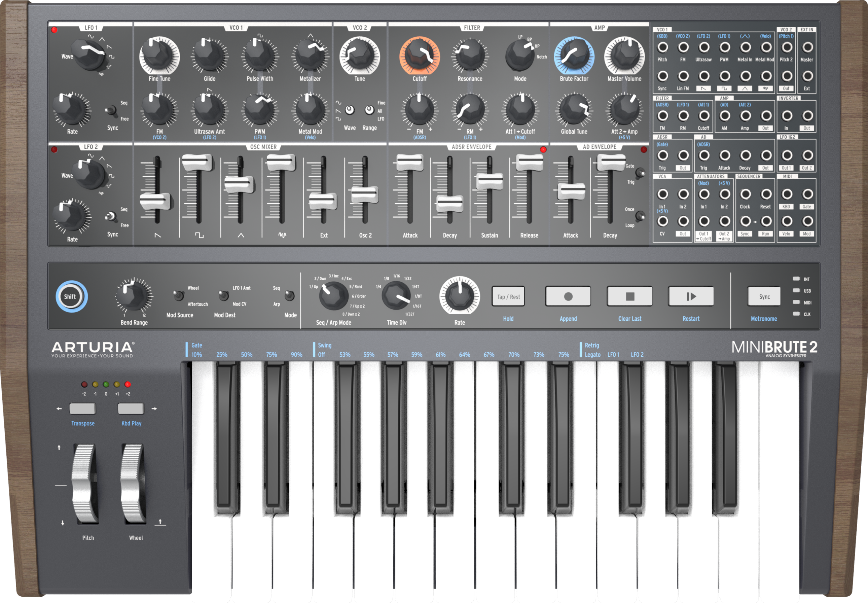This screenshot has height=603, width=868.
Task: Click the Kbd Play button
Action: 131,409
